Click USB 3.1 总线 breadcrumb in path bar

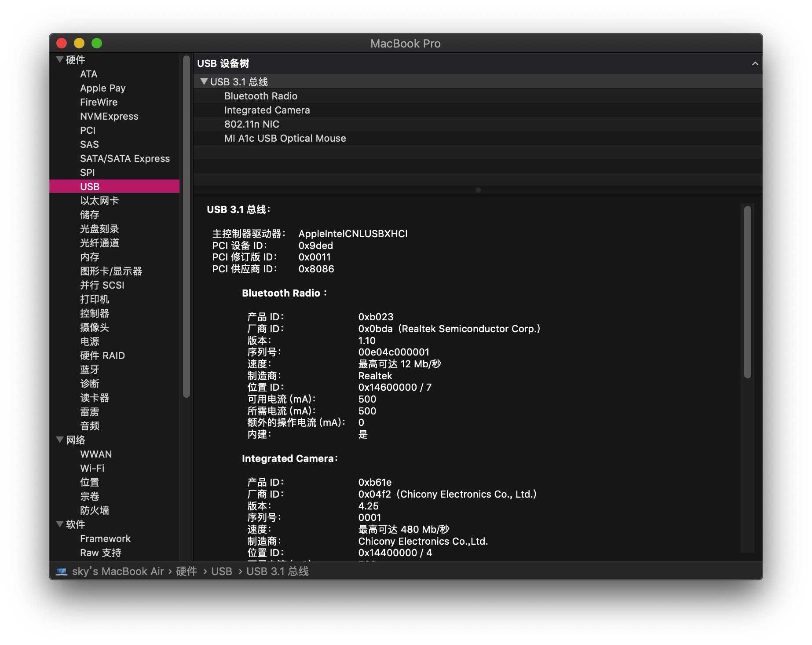click(278, 571)
